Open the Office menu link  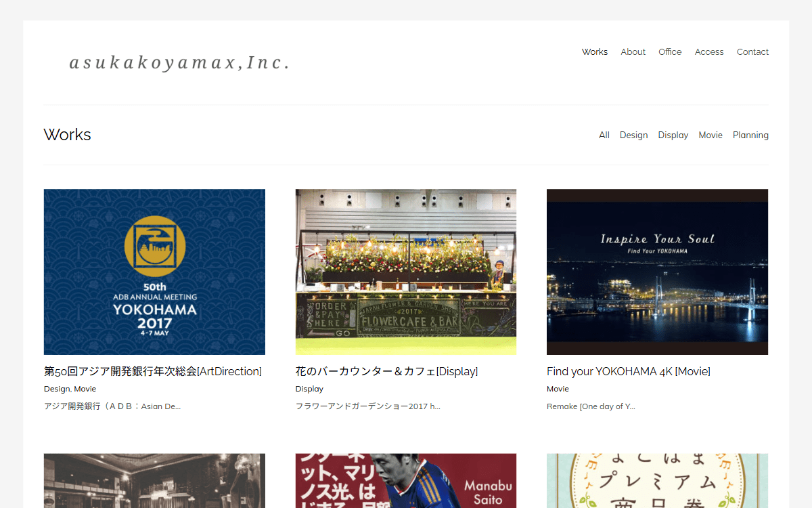670,51
